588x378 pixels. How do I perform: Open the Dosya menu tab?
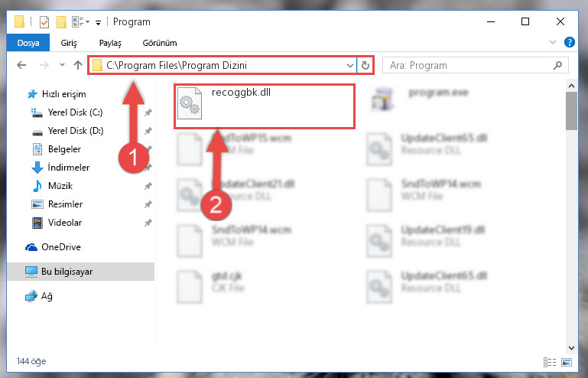[x=28, y=43]
